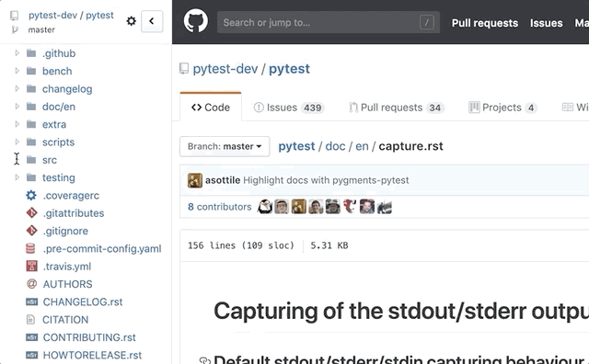
Task: Open .travis.yml file in tree
Action: point(67,266)
